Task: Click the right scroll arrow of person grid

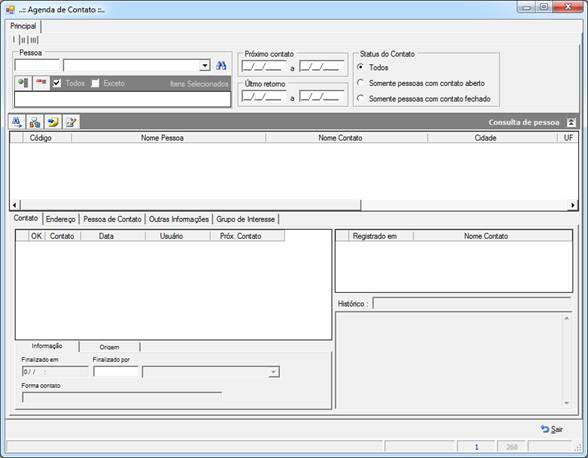Action: (x=572, y=205)
